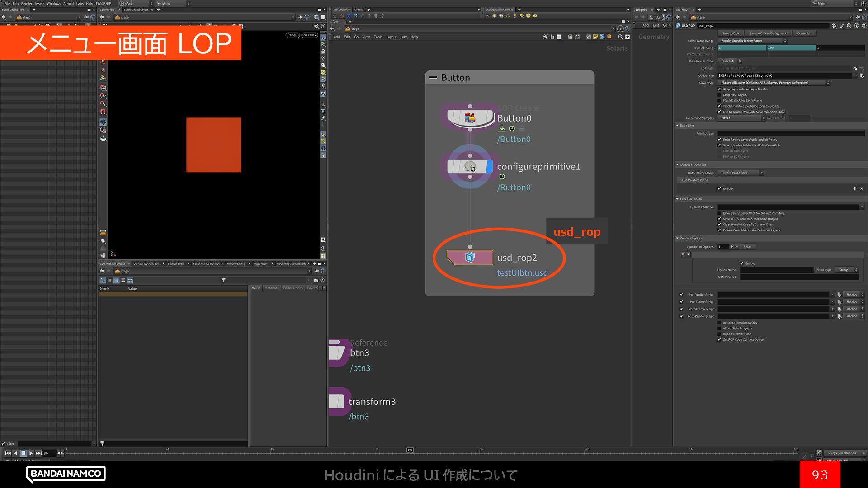
Task: Enable Strip Post-Layers checkbox
Action: pos(719,95)
